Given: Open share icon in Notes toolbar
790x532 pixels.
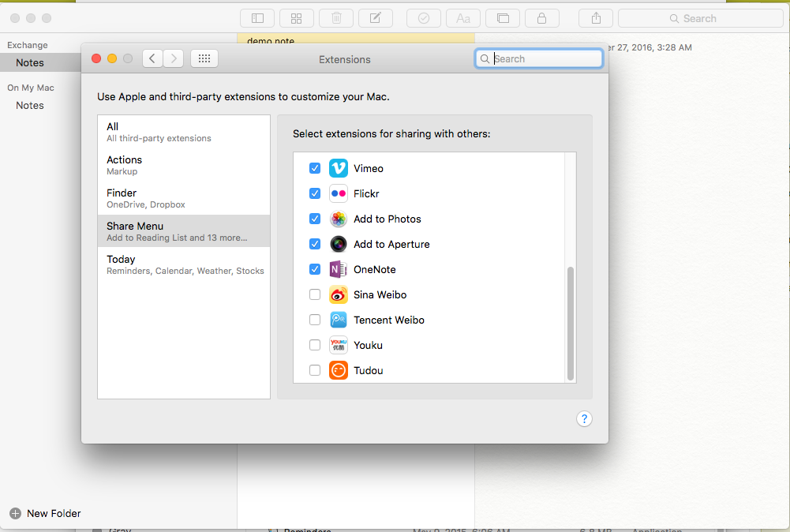Looking at the screenshot, I should coord(596,19).
